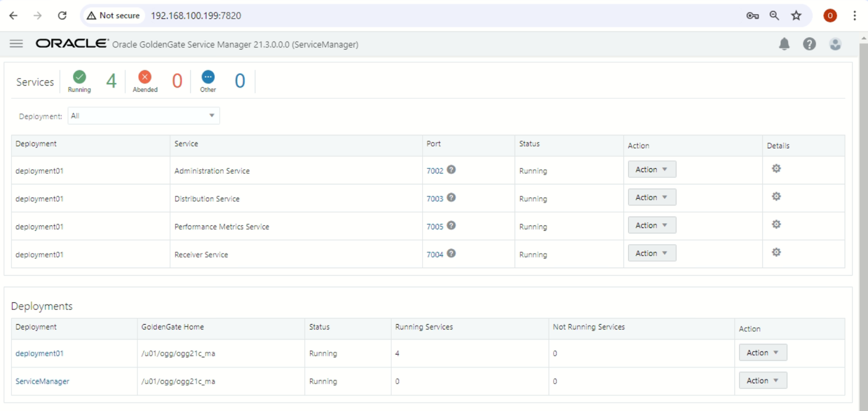
Task: Open the Chrome profile avatar O
Action: (x=830, y=16)
